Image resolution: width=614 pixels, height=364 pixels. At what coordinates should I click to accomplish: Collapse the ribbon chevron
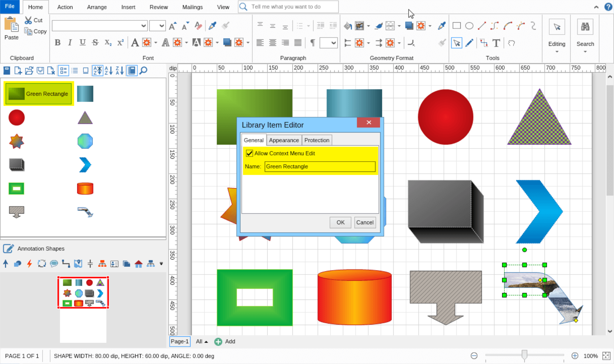point(596,7)
